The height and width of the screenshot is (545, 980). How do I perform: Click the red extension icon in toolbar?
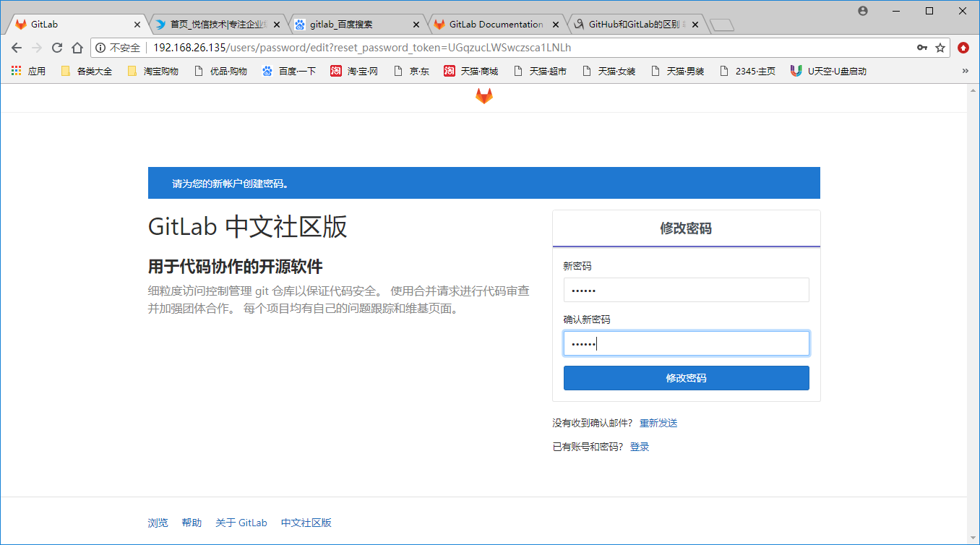(963, 48)
